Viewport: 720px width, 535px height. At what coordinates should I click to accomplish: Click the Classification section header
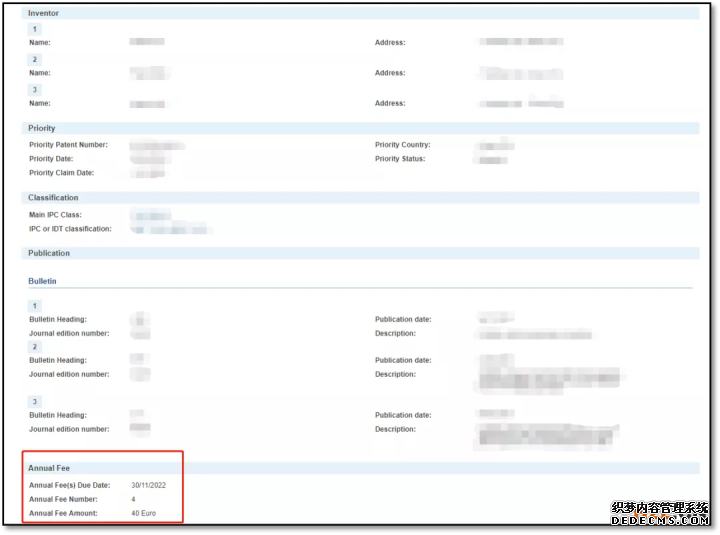coord(53,198)
